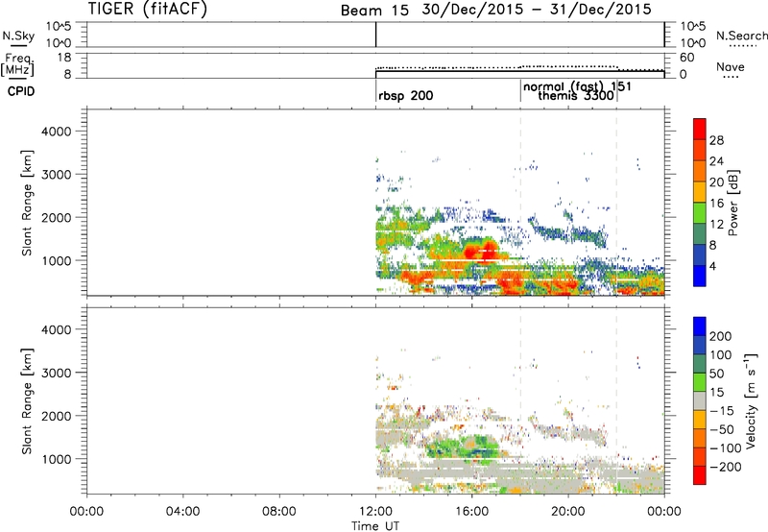Select the 20:00 time tick label

(567, 512)
